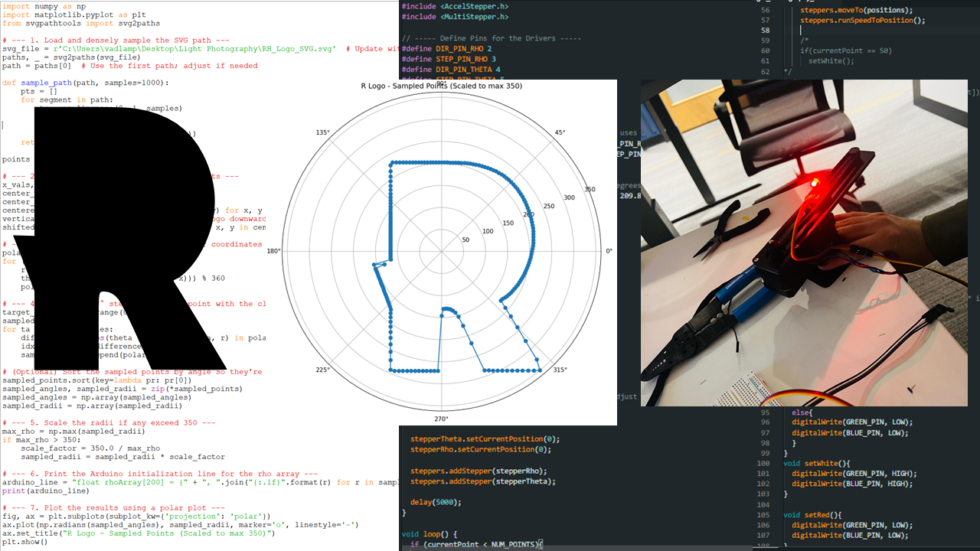This screenshot has width=980, height=551.
Task: Click the "else{" line at line 95
Action: pyautogui.click(x=804, y=412)
